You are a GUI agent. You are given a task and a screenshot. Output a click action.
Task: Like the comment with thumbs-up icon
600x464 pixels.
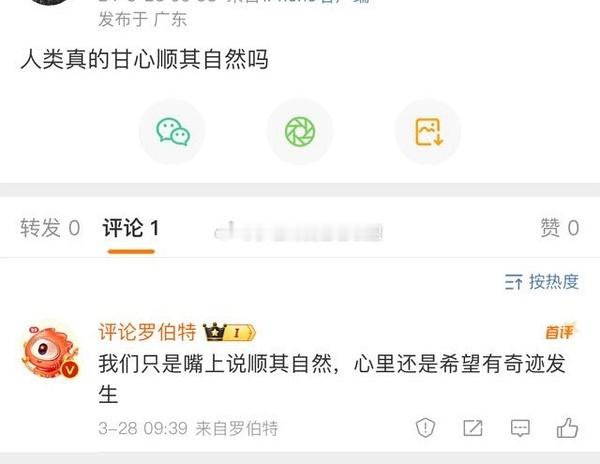(x=567, y=427)
